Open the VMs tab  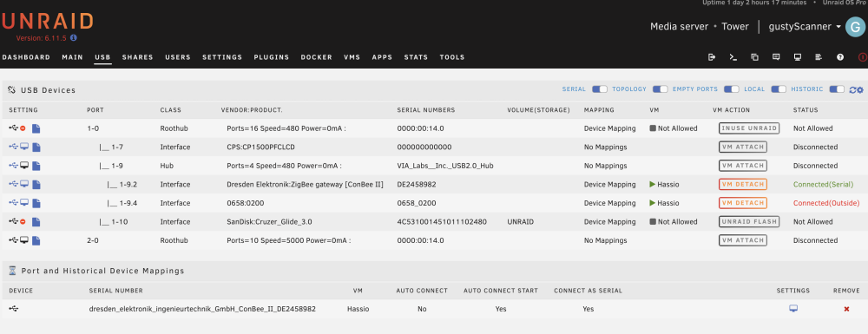click(x=352, y=57)
